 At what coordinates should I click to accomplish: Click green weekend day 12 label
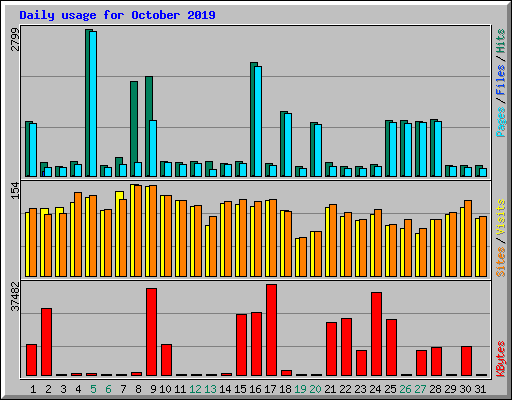pos(195,389)
